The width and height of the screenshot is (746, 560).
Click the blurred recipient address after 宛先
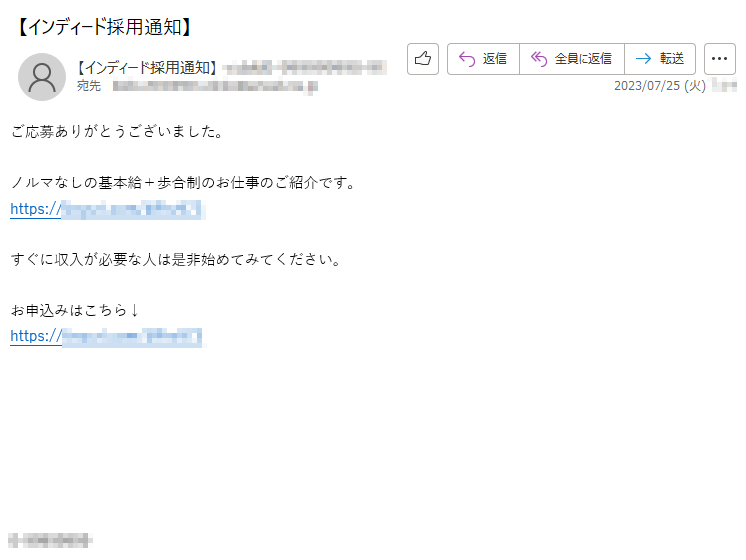click(215, 86)
